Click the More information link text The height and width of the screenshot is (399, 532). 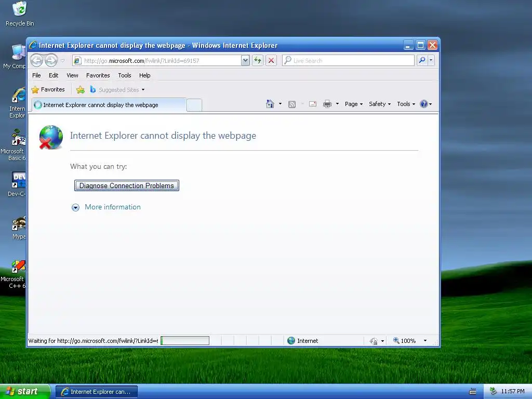click(x=113, y=207)
